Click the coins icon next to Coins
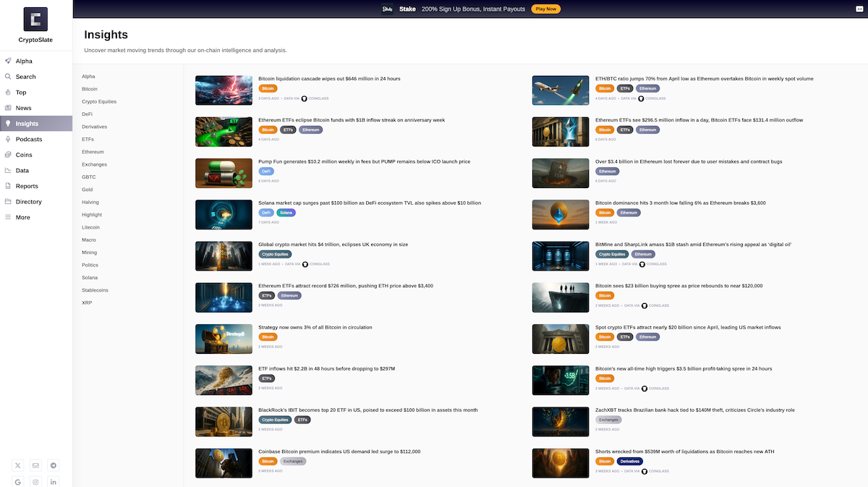 pos(8,155)
